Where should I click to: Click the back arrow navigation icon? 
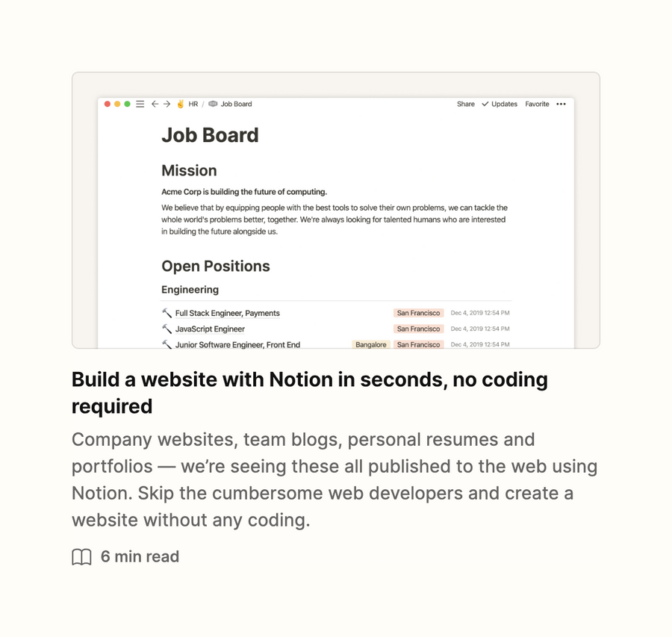coord(155,104)
